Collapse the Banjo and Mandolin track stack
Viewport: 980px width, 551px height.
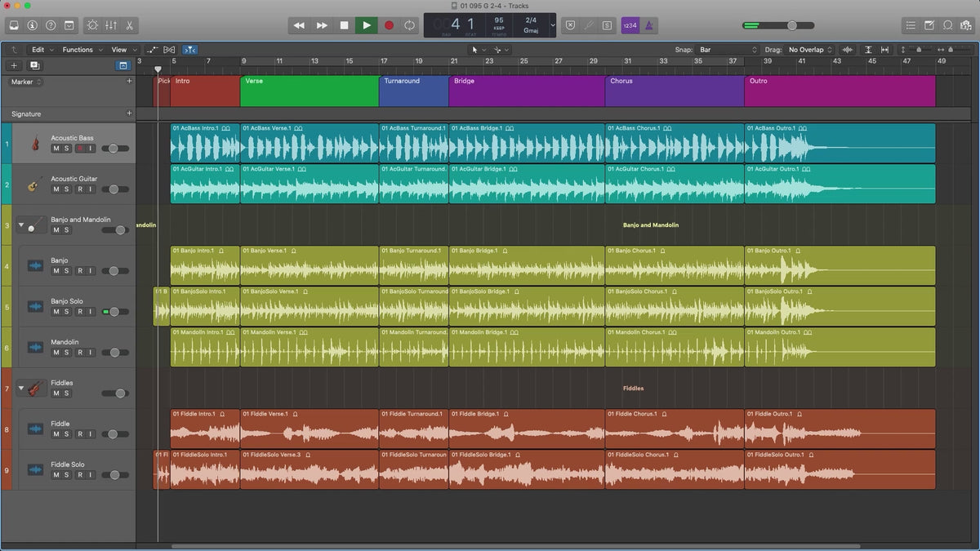pyautogui.click(x=21, y=224)
